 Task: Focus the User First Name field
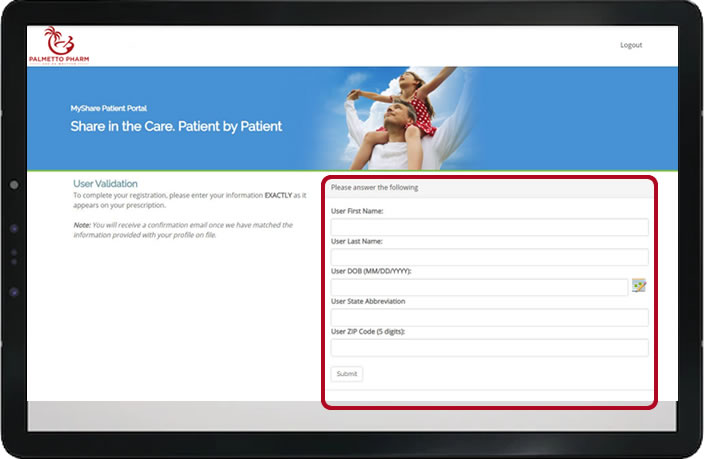489,227
